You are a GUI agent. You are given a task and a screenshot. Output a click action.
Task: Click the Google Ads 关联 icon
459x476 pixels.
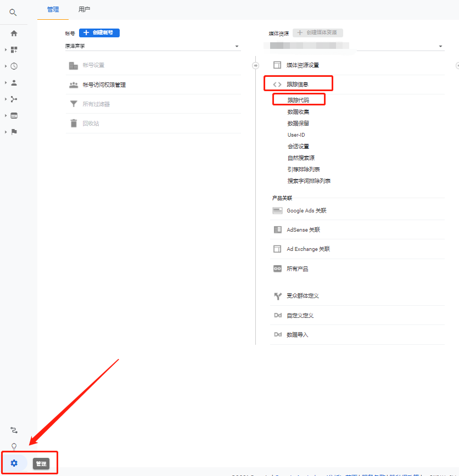tap(277, 211)
